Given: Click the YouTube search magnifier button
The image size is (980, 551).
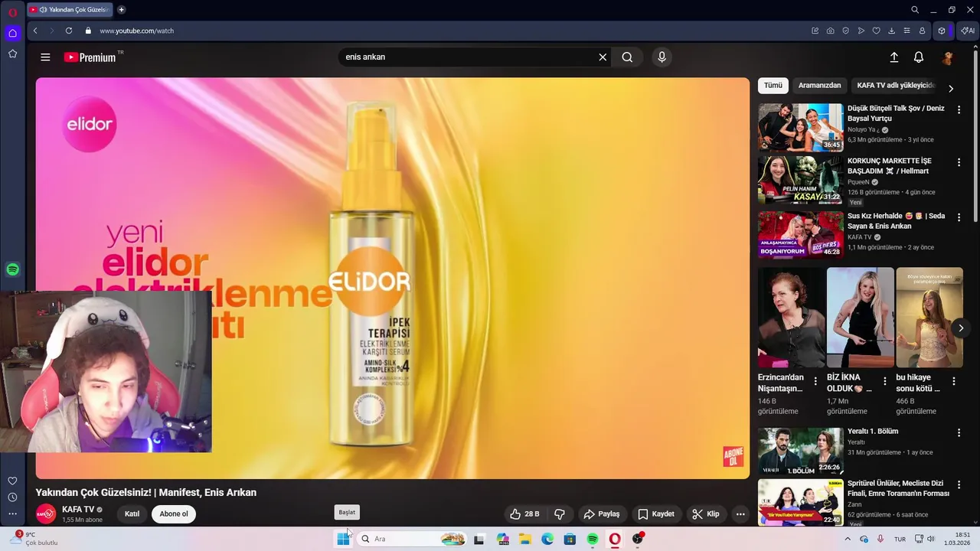Looking at the screenshot, I should [x=627, y=57].
